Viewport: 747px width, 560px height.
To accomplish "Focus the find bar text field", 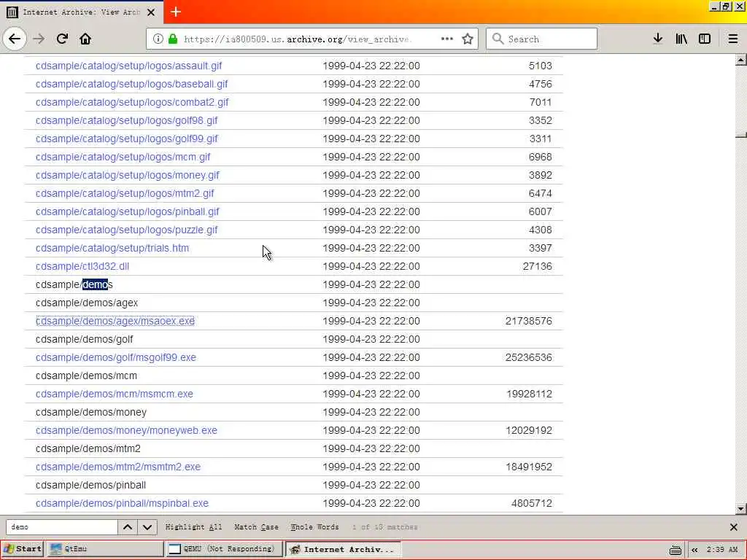I will coord(62,527).
